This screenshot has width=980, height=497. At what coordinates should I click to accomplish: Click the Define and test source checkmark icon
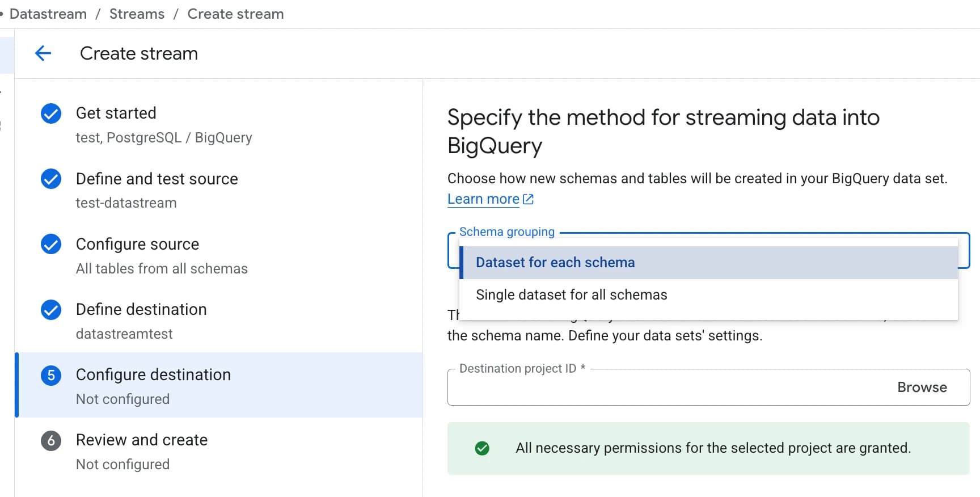click(50, 179)
